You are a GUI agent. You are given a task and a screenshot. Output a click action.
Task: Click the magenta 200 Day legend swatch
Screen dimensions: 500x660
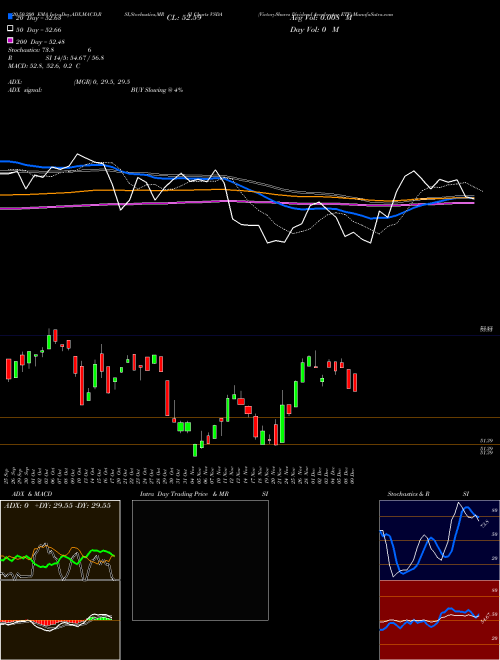pyautogui.click(x=10, y=40)
